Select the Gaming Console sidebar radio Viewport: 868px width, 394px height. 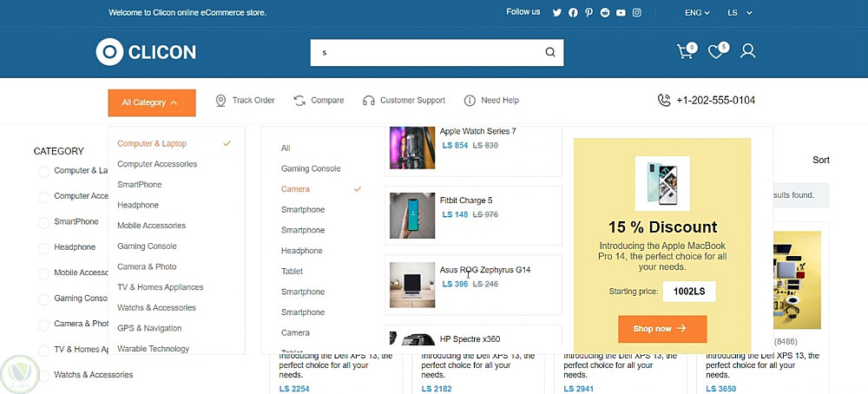pos(43,299)
